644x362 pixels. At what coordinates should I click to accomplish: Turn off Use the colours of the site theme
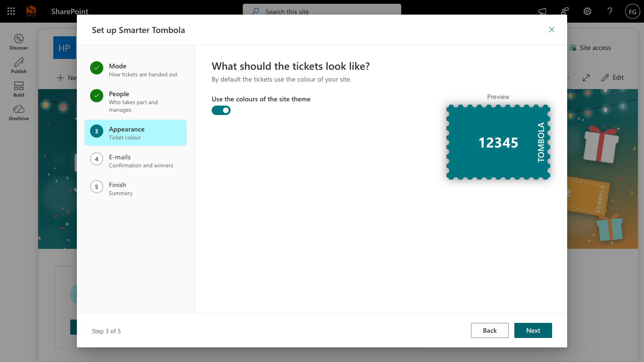tap(221, 110)
